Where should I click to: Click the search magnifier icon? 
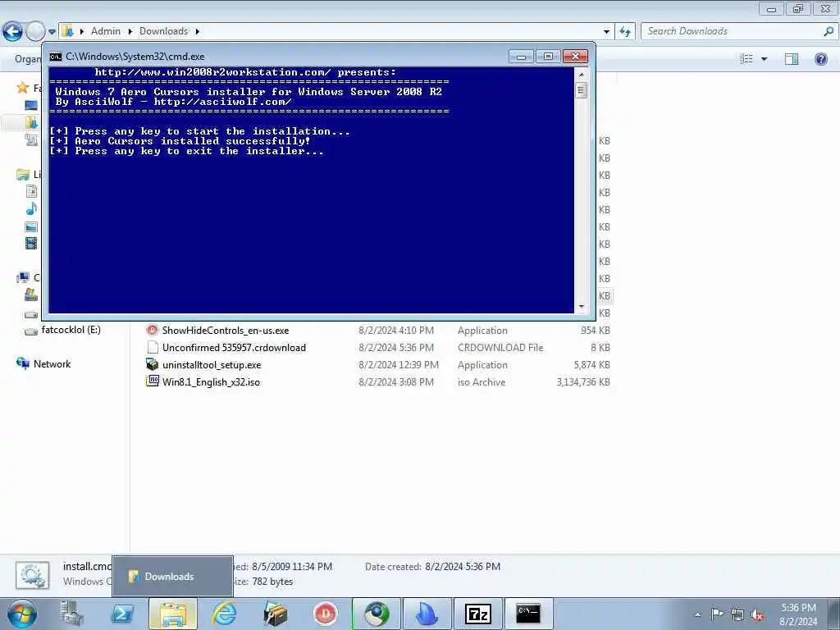click(x=829, y=31)
